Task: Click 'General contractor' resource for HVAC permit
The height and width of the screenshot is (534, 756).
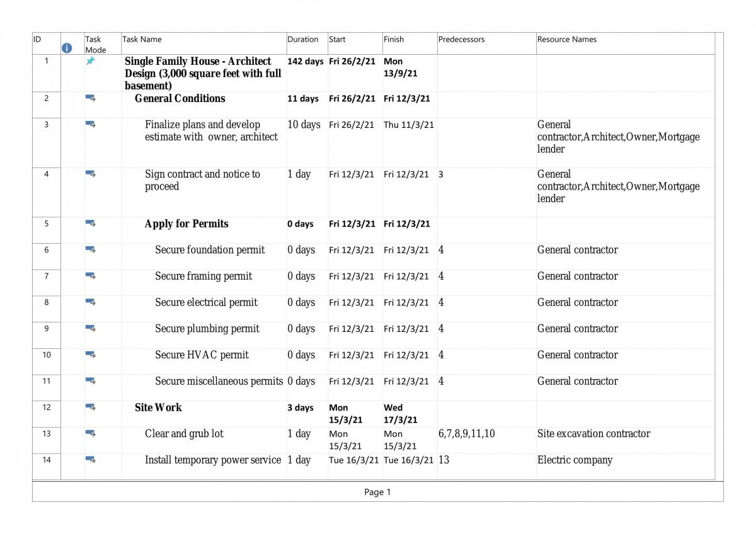Action: (x=578, y=355)
